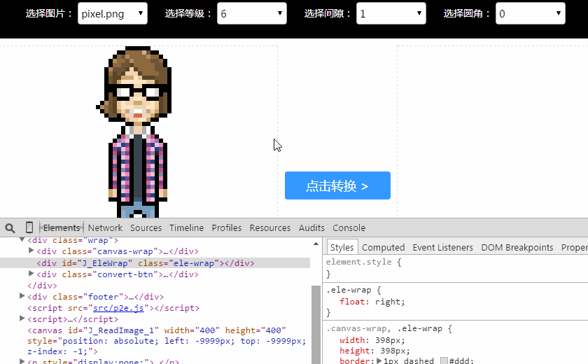Click the 选择圆角 label
Viewport: 588px width, 364px height.
pos(468,14)
